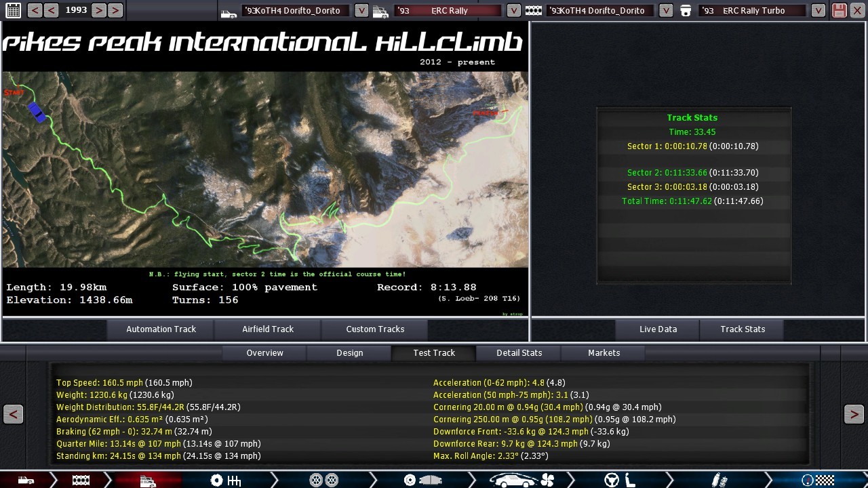Expand the KoTH4 Dorito car model dropdown
Screen dimensions: 868x488
[361, 10]
